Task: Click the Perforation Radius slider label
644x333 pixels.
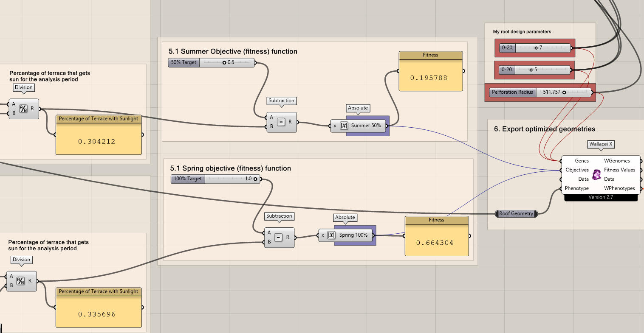Action: click(512, 92)
